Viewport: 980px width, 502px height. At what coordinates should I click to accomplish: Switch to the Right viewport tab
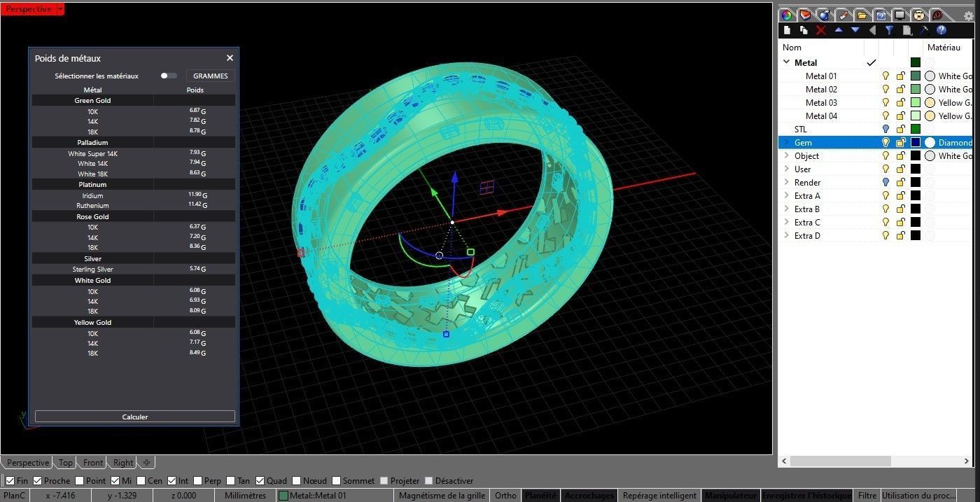click(x=123, y=462)
